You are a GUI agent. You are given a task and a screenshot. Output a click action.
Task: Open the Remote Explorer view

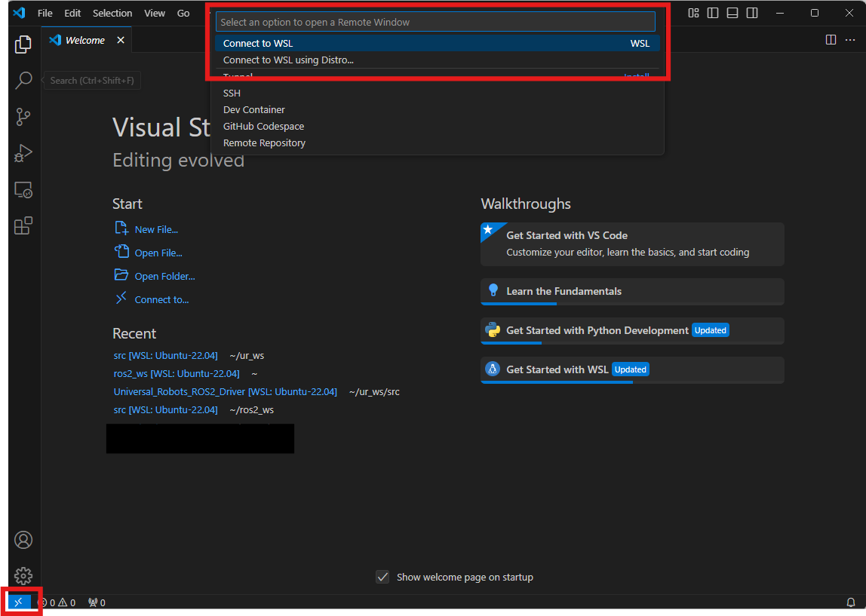pyautogui.click(x=23, y=190)
